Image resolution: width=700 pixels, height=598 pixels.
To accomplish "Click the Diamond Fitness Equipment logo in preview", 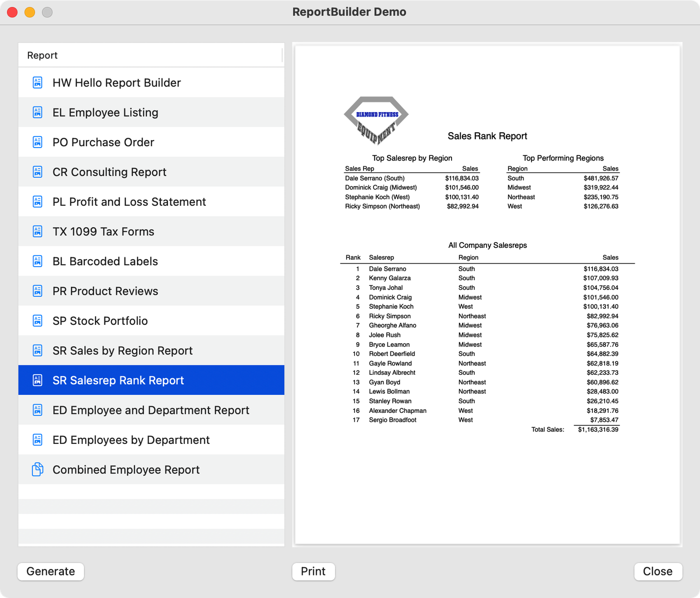I will tap(376, 120).
